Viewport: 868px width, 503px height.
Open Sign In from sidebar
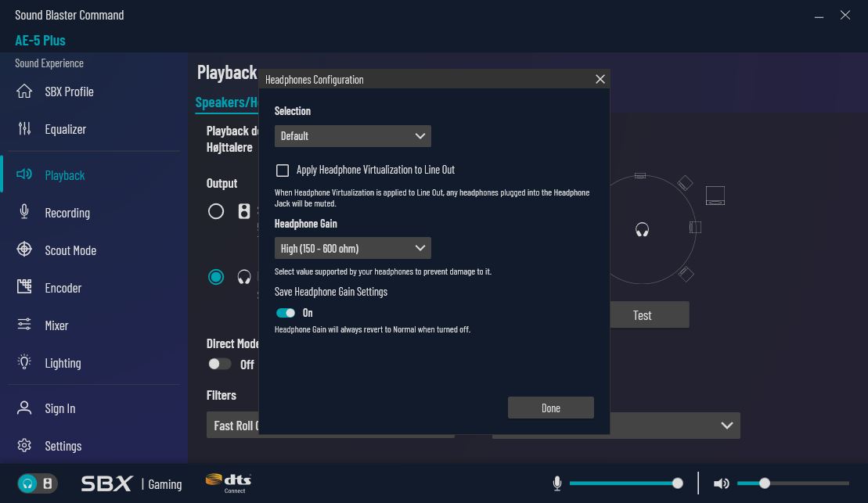point(59,408)
